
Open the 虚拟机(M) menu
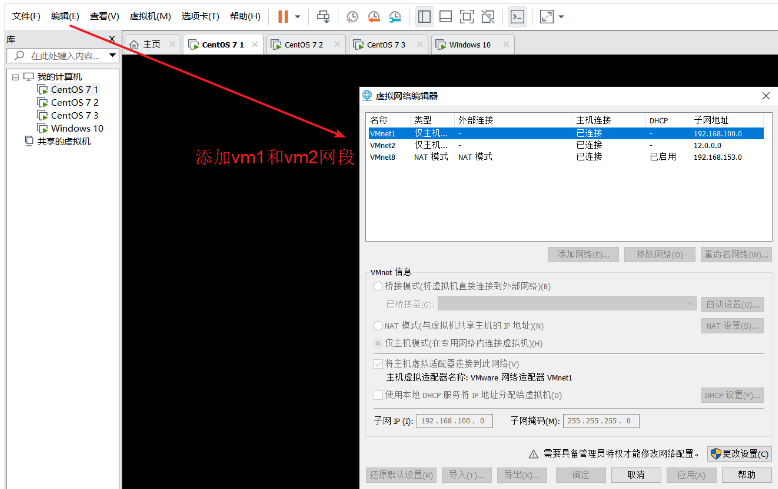pyautogui.click(x=150, y=16)
